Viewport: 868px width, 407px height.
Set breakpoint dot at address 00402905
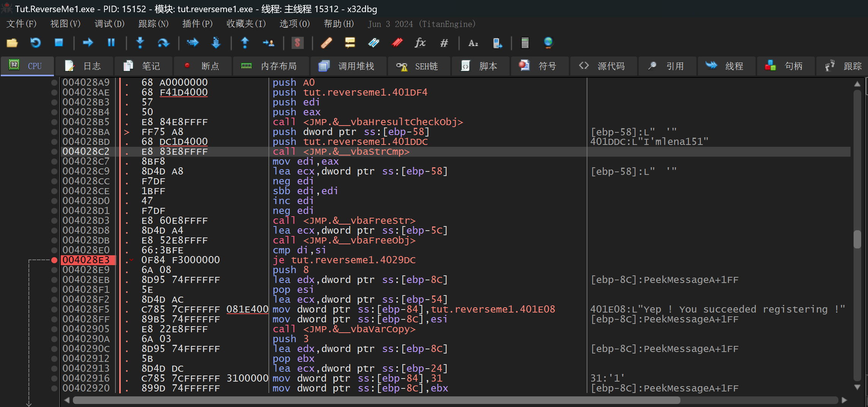point(54,329)
